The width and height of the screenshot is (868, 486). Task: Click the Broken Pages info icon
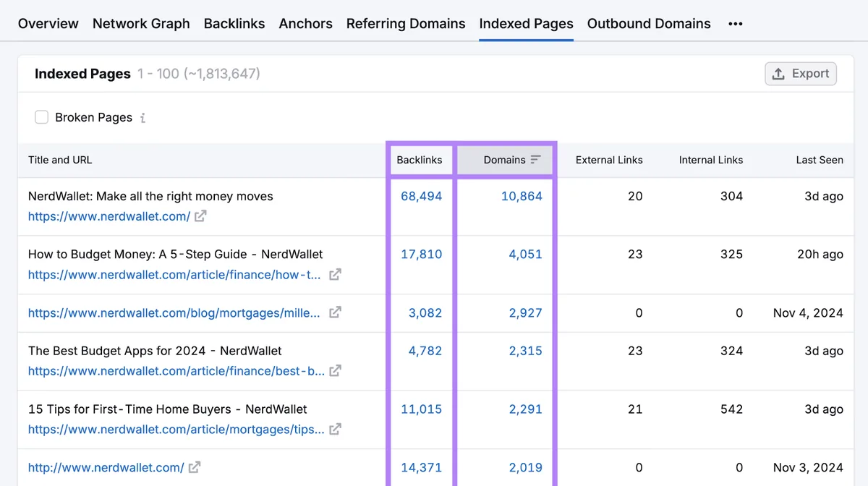[x=142, y=118]
